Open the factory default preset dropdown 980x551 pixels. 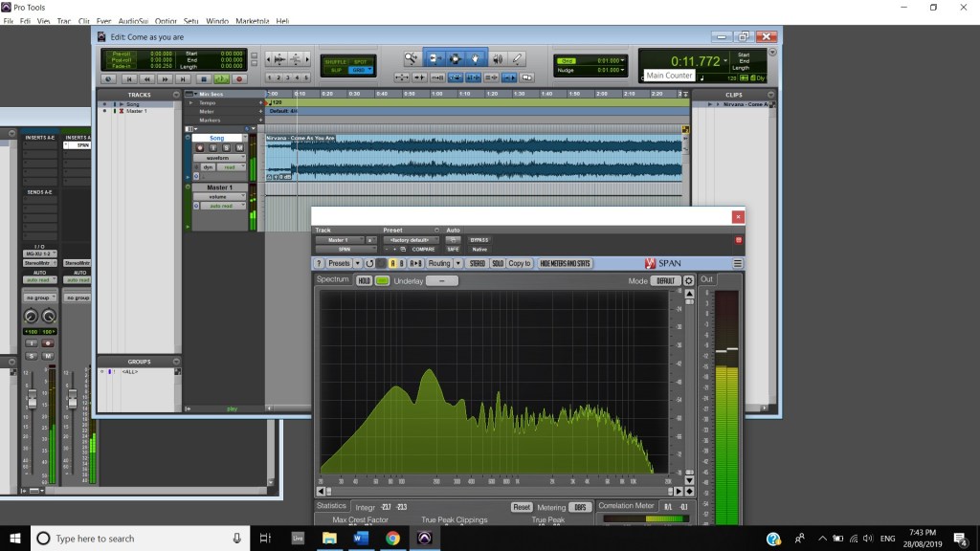click(x=411, y=240)
